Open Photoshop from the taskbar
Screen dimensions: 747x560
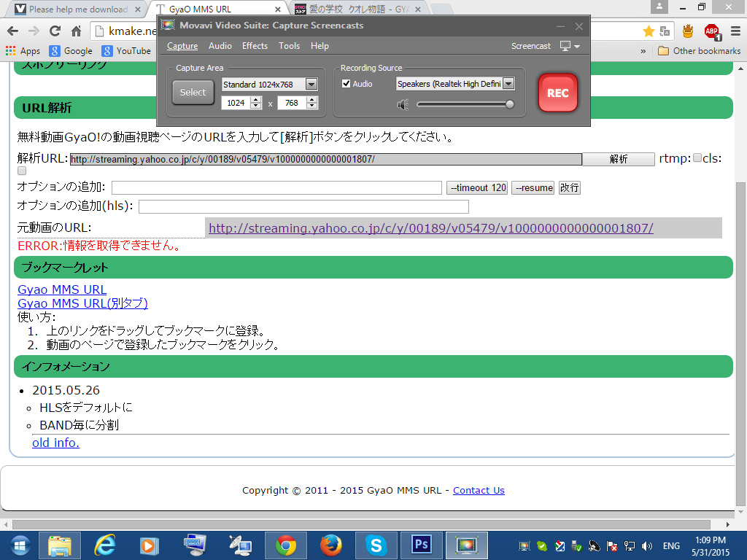(421, 545)
